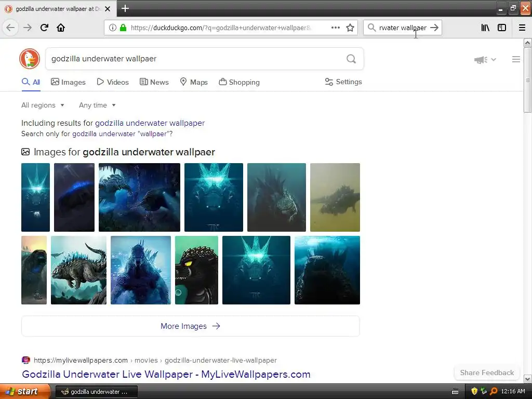This screenshot has width=532, height=399.
Task: Open the Godzilla with whale thumbnail
Action: [x=78, y=270]
